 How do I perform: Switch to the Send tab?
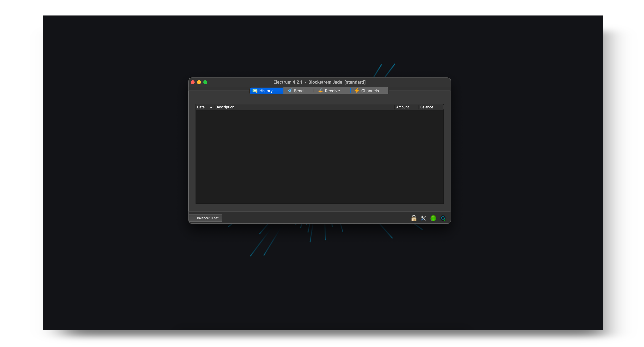(x=298, y=91)
